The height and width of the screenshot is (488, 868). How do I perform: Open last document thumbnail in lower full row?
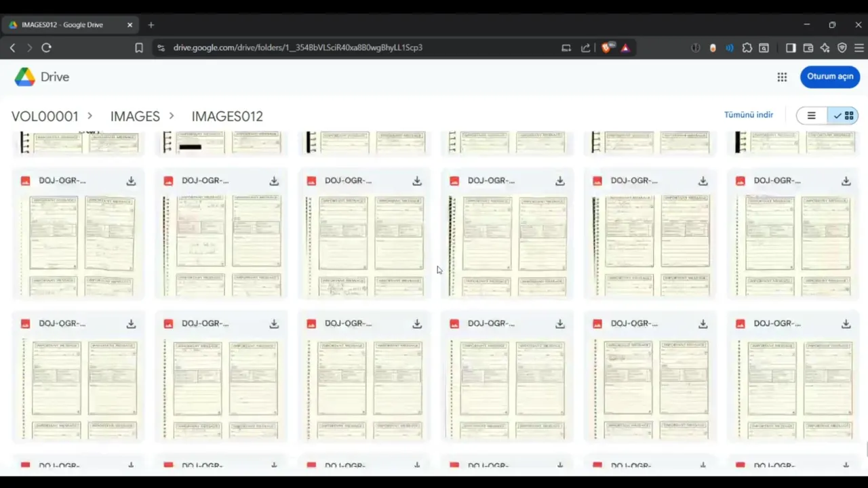(x=794, y=388)
